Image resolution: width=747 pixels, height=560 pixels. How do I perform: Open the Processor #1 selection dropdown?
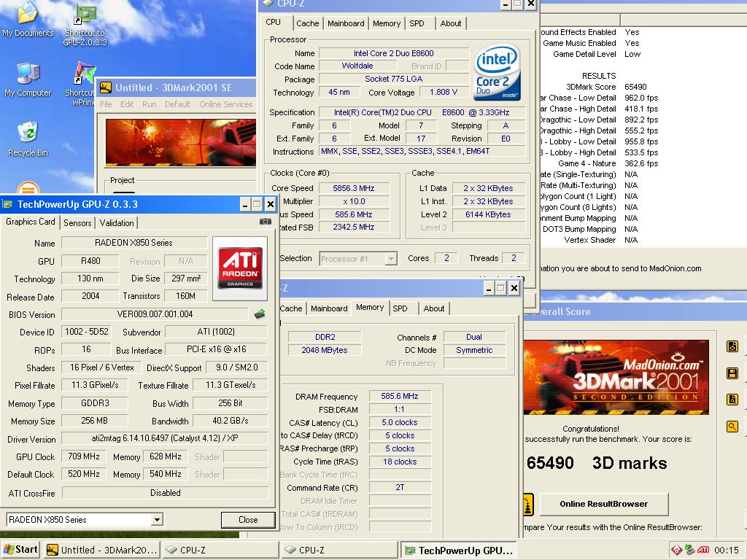coord(391,259)
